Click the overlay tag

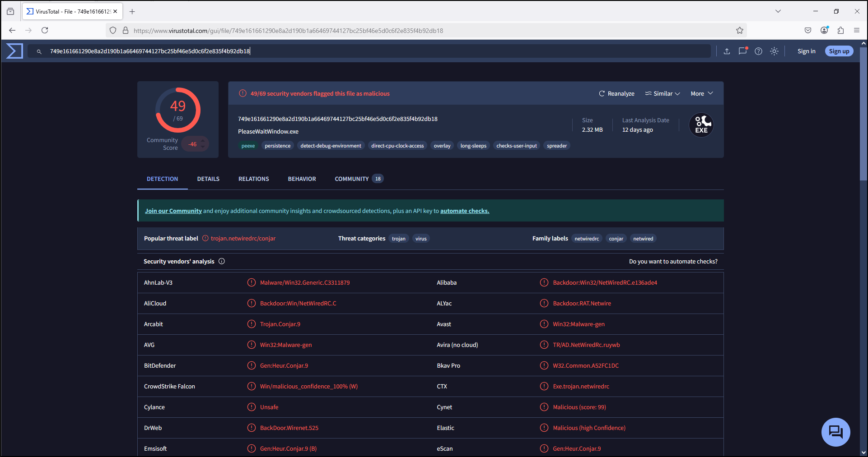tap(442, 146)
